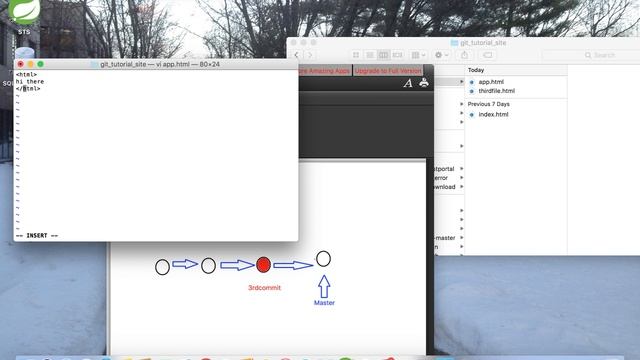
Task: Focus the Finder search field
Action: point(592,55)
